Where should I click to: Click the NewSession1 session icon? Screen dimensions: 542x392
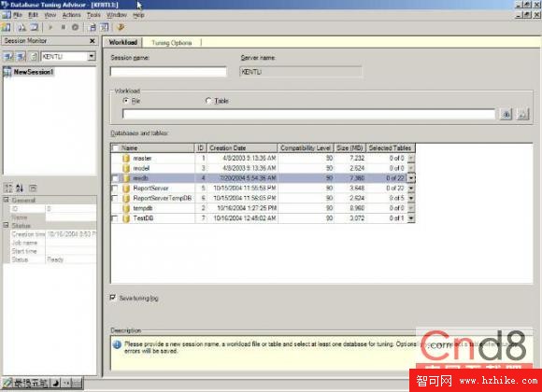pos(7,72)
